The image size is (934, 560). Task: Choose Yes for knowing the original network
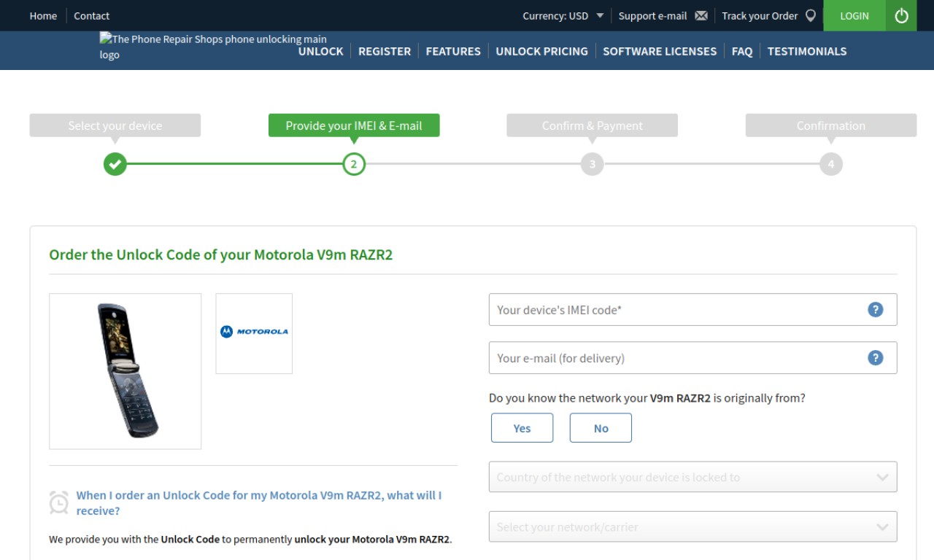click(x=522, y=428)
